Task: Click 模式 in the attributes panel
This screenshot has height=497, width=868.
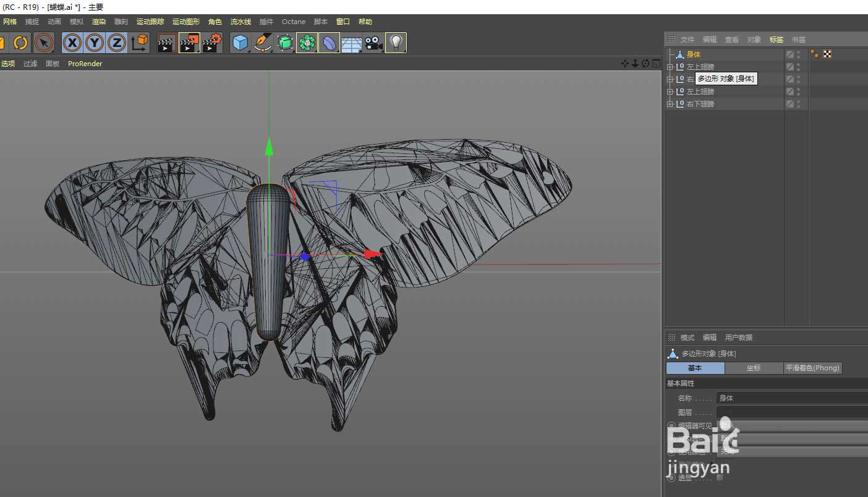Action: [687, 338]
